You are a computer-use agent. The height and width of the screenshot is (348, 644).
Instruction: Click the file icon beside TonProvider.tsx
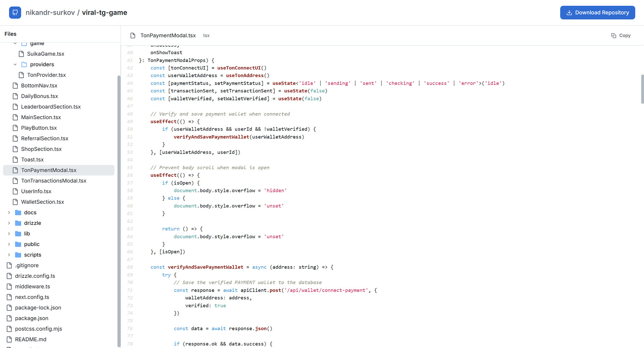(x=21, y=75)
